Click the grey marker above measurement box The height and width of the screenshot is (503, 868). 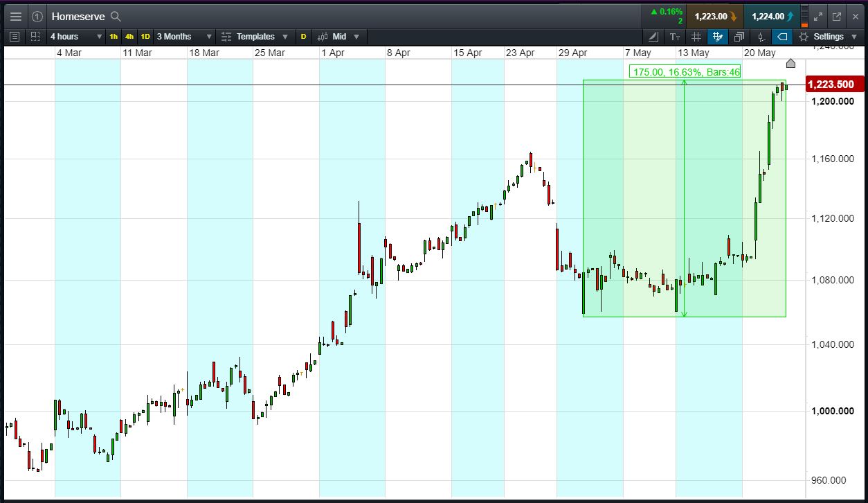pos(791,64)
